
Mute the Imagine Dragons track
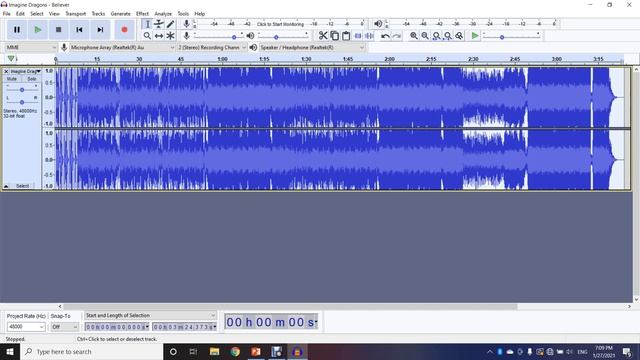click(12, 79)
